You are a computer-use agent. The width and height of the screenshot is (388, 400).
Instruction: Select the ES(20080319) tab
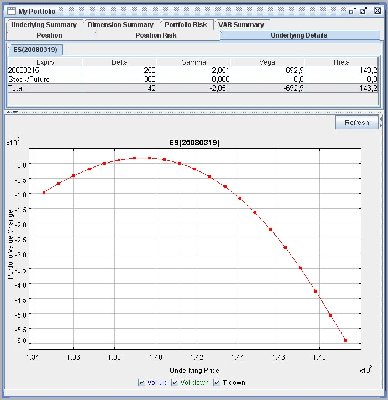tap(35, 50)
